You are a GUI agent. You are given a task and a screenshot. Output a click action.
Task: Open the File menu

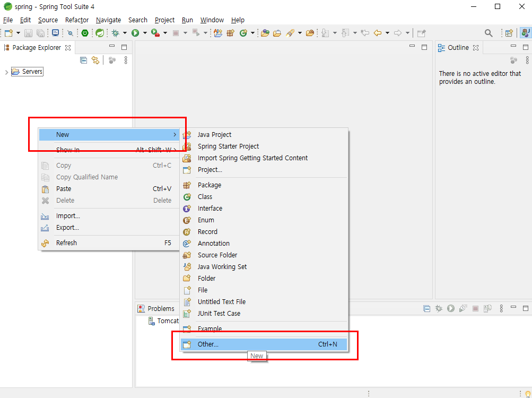(x=8, y=20)
